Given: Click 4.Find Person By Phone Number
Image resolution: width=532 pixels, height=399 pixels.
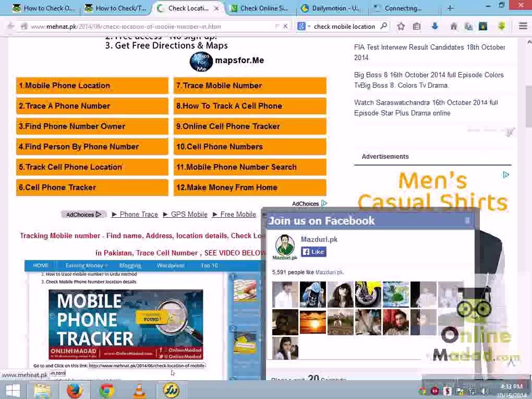Looking at the screenshot, I should click(x=92, y=146).
